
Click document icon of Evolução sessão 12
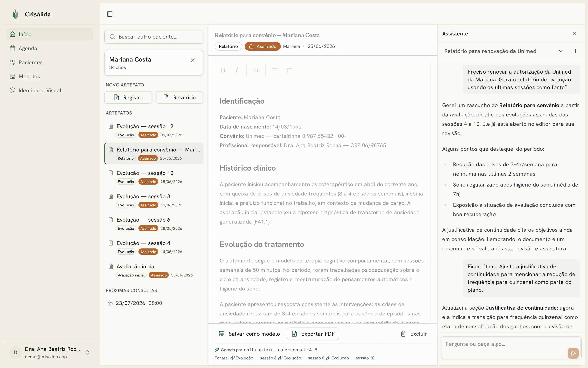[111, 126]
